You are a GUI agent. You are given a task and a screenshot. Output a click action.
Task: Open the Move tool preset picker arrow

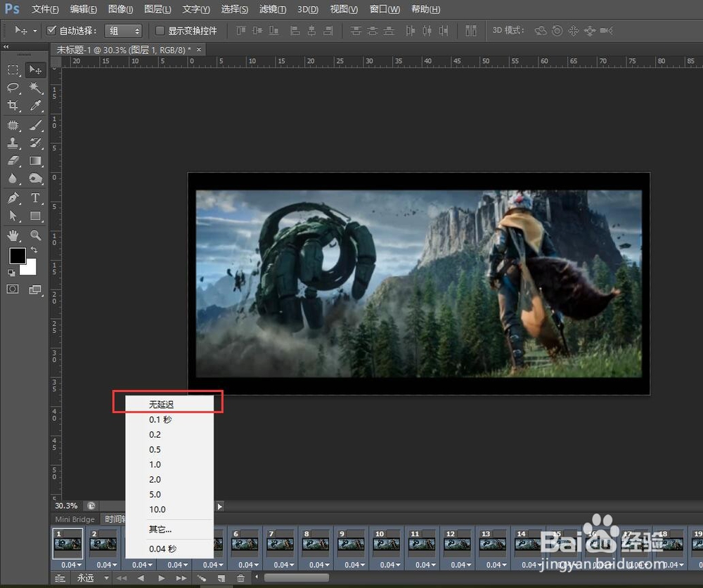click(x=34, y=31)
